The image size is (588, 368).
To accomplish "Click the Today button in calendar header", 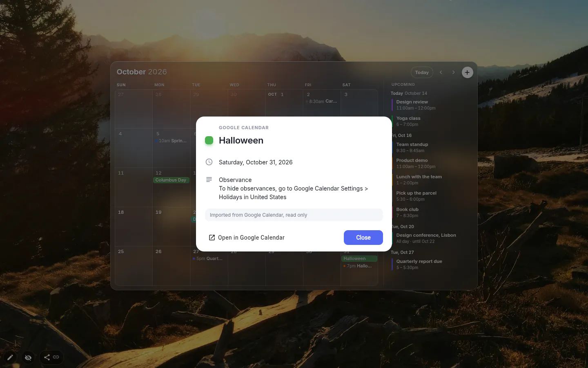I will click(422, 72).
